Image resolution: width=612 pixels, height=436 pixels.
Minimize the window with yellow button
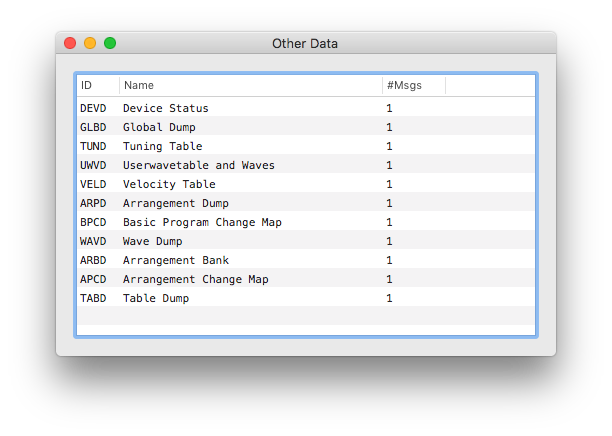90,43
